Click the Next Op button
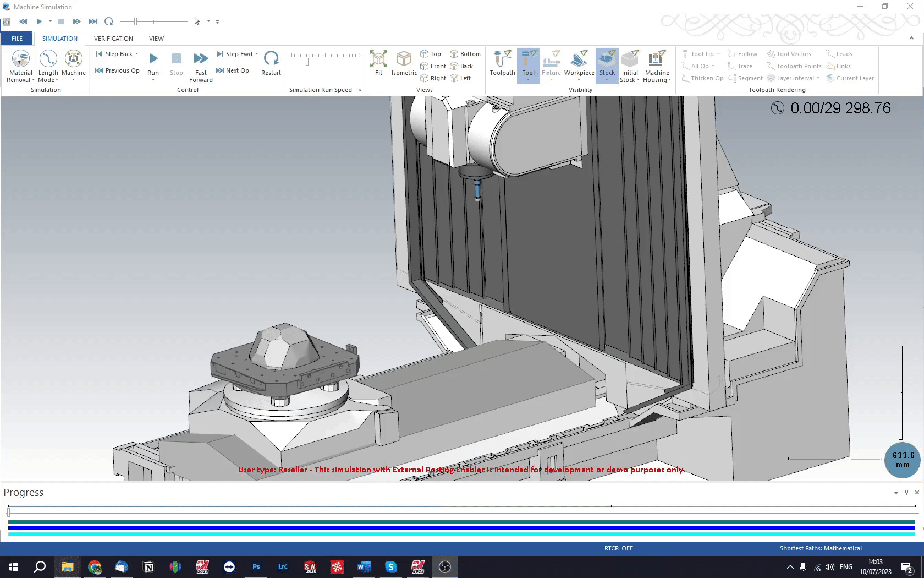This screenshot has width=924, height=578. 232,70
